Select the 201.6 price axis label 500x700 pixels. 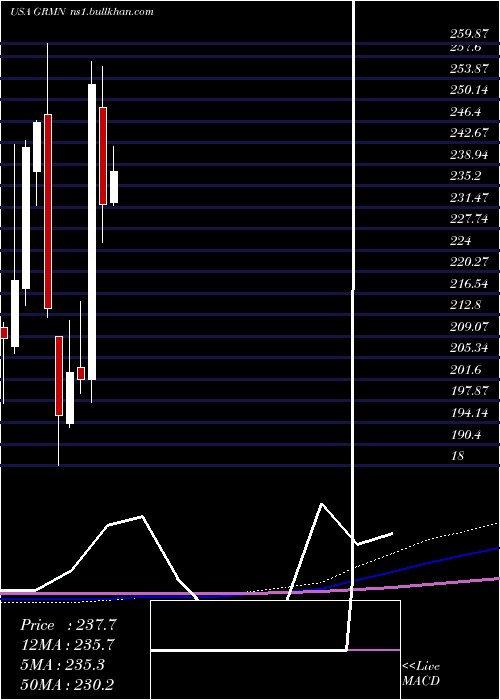tap(466, 370)
